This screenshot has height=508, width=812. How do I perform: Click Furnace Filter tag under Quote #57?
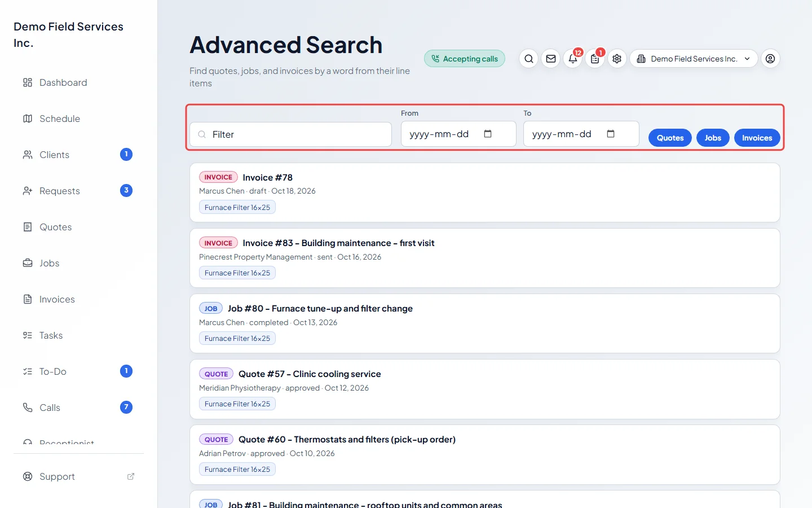[x=237, y=404]
